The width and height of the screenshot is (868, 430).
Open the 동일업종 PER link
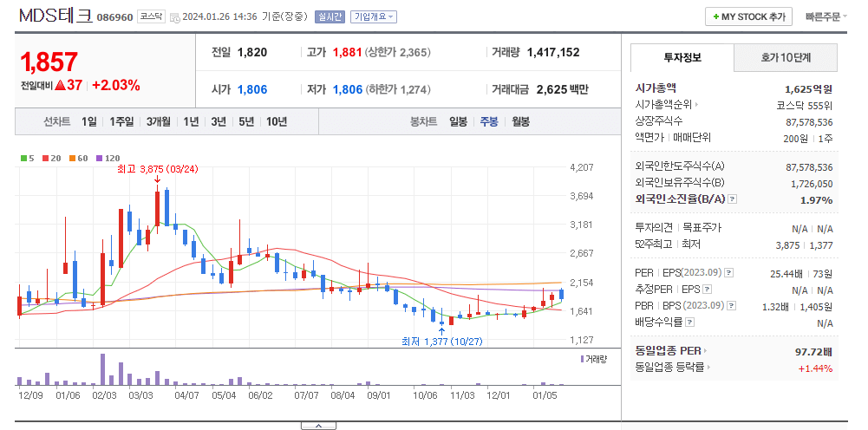[x=669, y=351]
